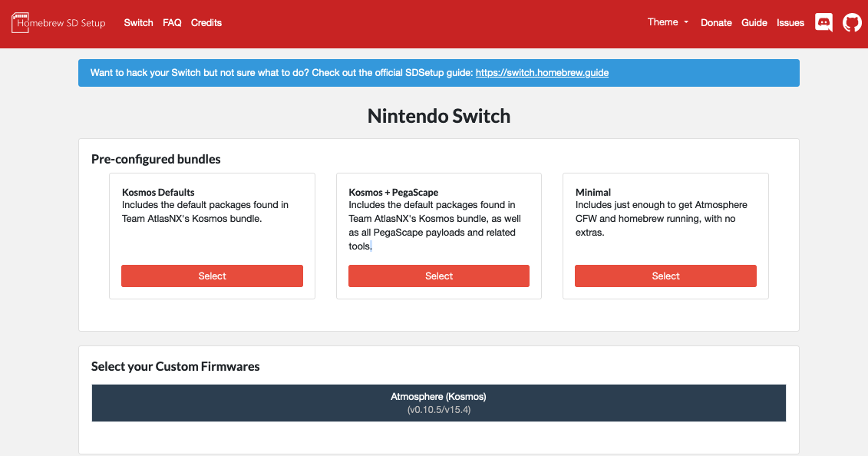Open the Guide link in navbar
This screenshot has width=868, height=456.
pyautogui.click(x=754, y=23)
